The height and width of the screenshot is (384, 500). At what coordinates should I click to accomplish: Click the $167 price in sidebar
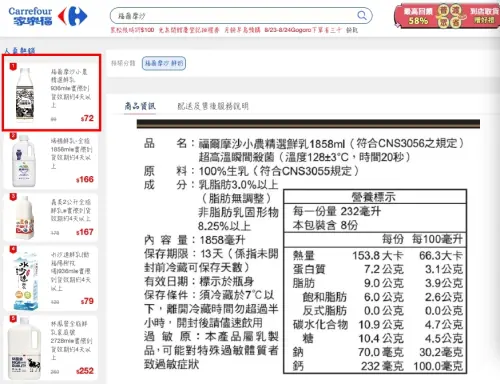coord(85,232)
